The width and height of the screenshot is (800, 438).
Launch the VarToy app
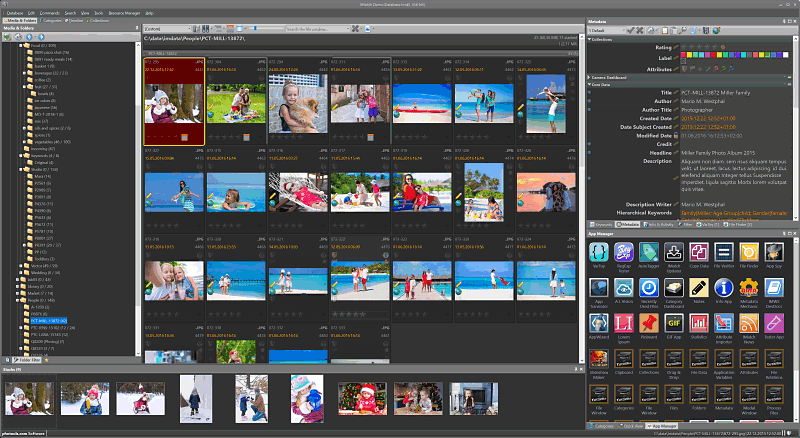click(x=598, y=252)
